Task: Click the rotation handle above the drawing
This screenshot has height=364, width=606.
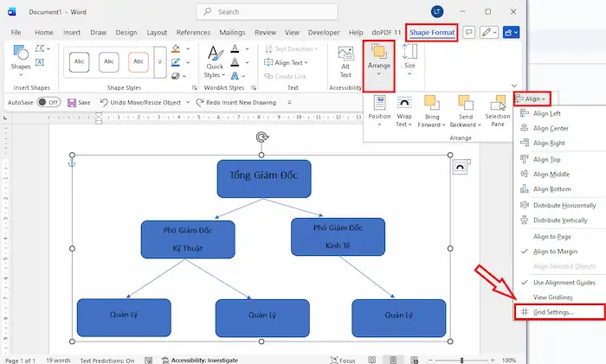Action: coord(261,137)
